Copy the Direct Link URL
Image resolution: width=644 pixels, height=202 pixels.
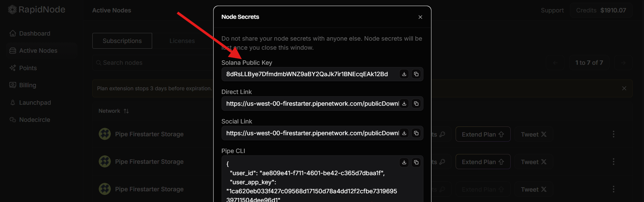pos(416,104)
